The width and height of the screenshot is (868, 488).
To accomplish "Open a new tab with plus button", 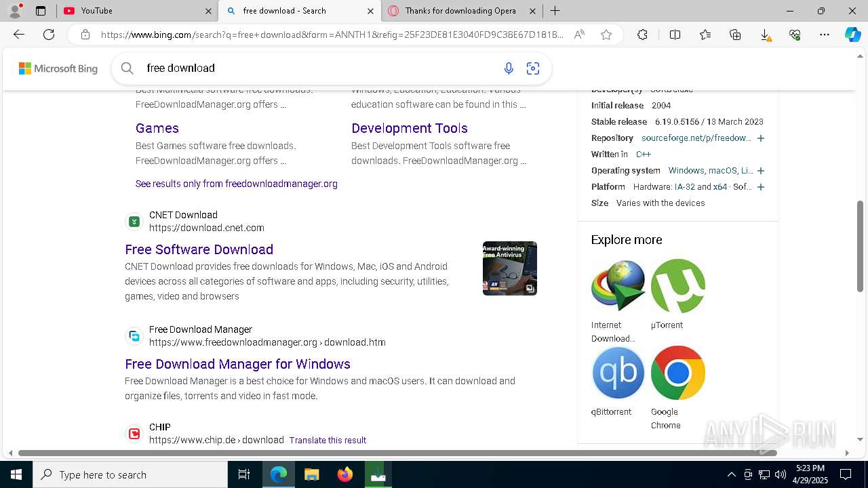I will click(555, 11).
